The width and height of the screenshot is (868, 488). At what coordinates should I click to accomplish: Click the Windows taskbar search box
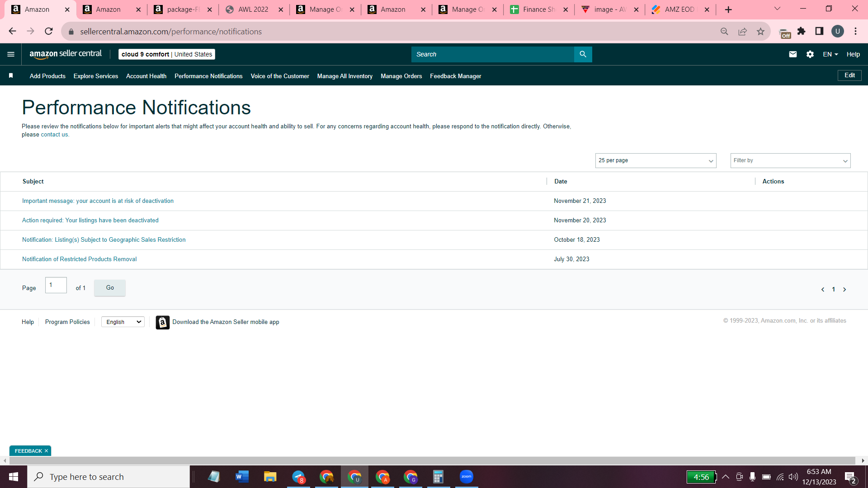tap(108, 477)
